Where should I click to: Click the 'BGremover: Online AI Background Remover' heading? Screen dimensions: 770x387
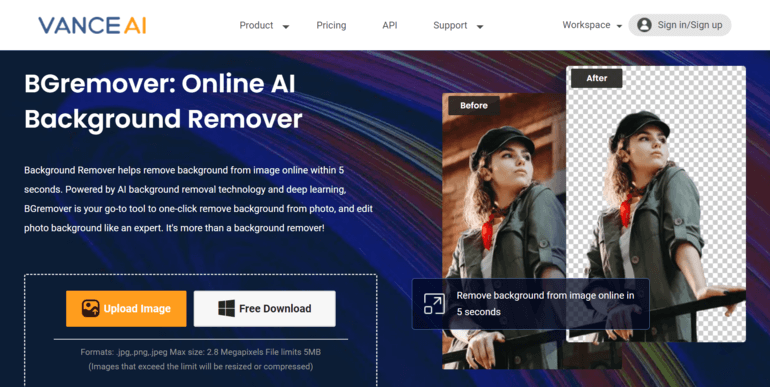click(x=163, y=101)
